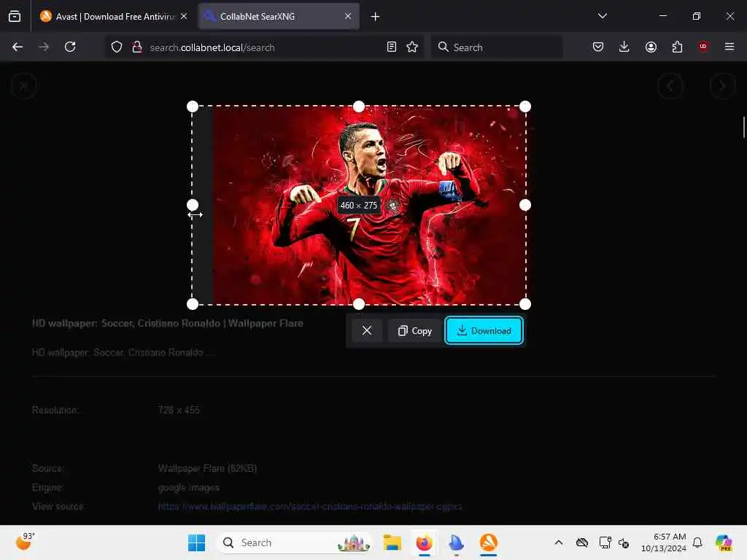Copy the screenshot selection
Screen dimensions: 747x560
pyautogui.click(x=414, y=330)
